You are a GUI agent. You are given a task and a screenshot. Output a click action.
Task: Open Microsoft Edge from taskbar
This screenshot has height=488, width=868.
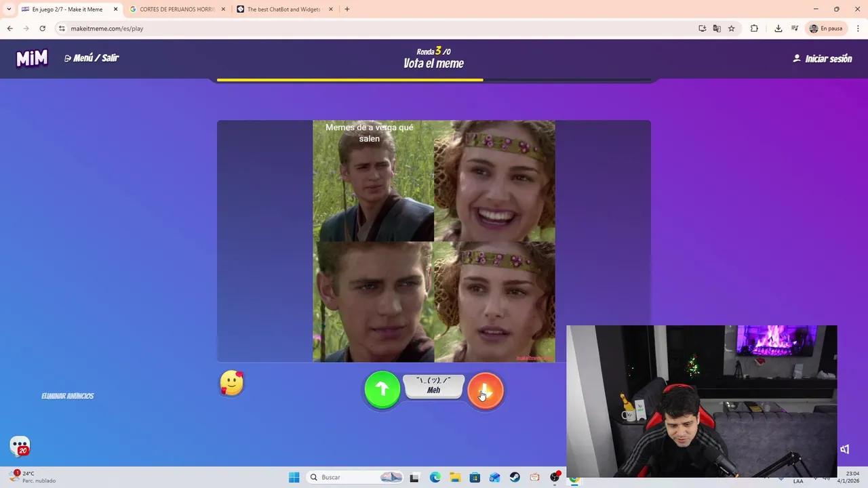click(x=435, y=477)
